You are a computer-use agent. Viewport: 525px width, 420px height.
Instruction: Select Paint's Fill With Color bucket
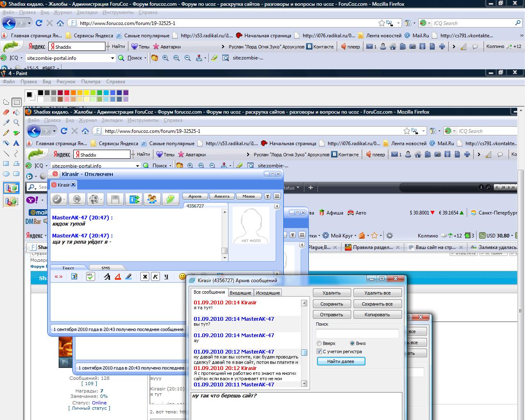[x=16, y=112]
